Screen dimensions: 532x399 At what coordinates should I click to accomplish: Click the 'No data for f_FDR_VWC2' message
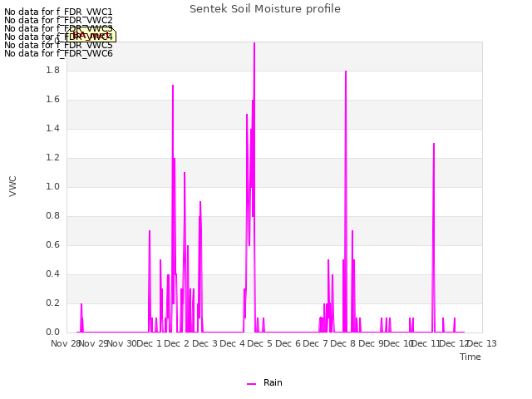tap(58, 20)
